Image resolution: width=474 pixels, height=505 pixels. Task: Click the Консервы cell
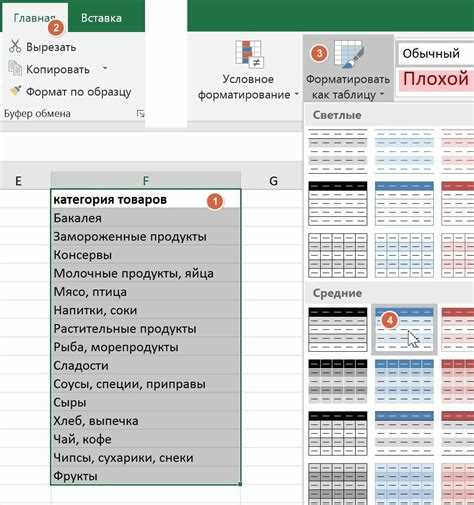[146, 255]
